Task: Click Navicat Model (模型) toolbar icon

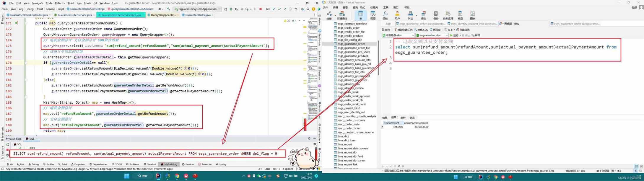Action: point(460,15)
